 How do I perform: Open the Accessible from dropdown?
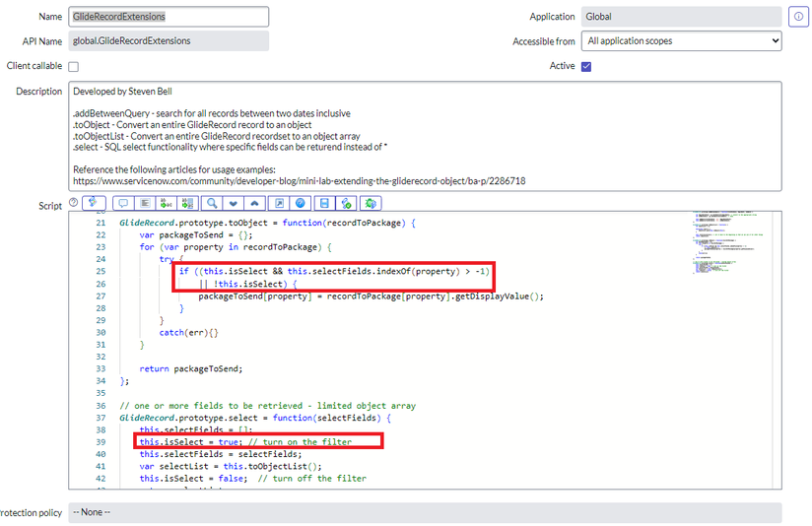pyautogui.click(x=682, y=41)
